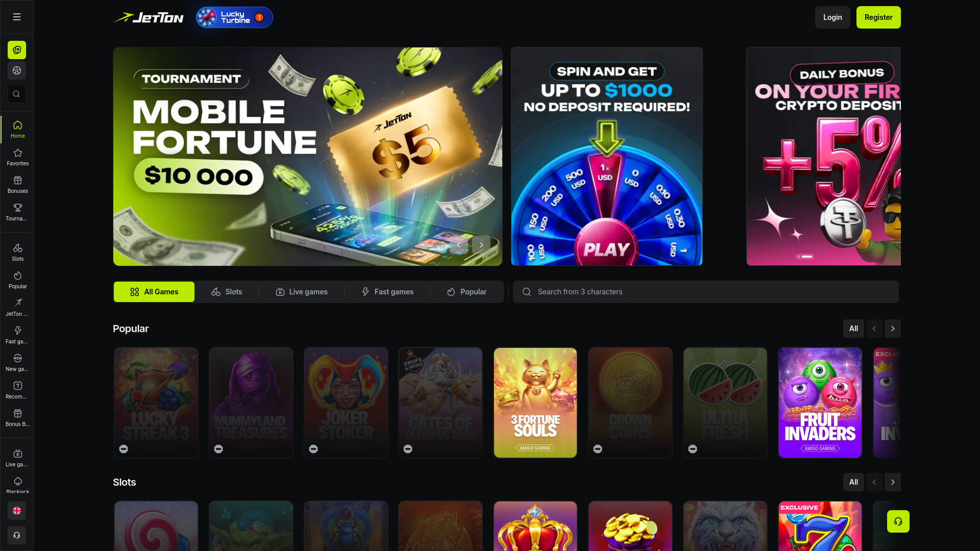The image size is (980, 551).
Task: Open Favorites from the sidebar
Action: click(x=17, y=157)
